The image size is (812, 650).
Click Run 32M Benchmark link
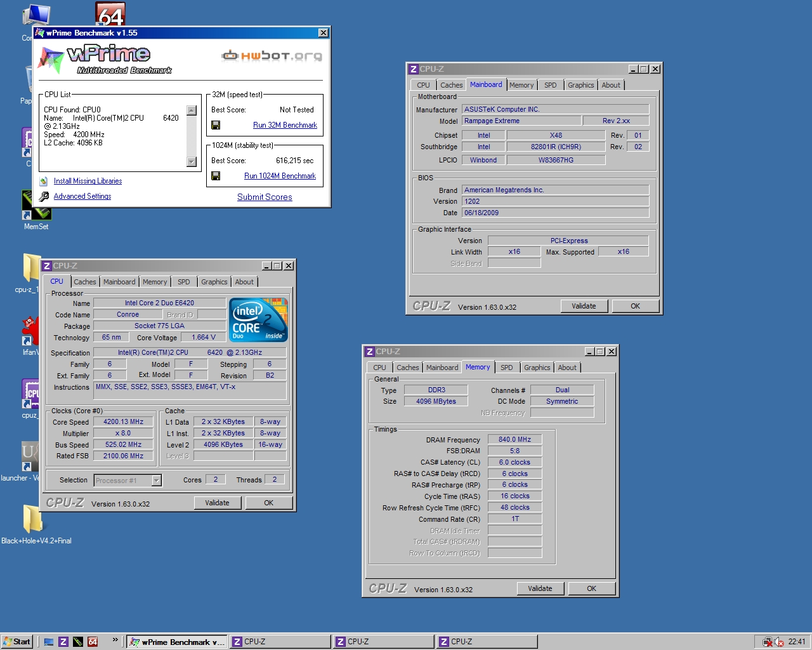(285, 125)
